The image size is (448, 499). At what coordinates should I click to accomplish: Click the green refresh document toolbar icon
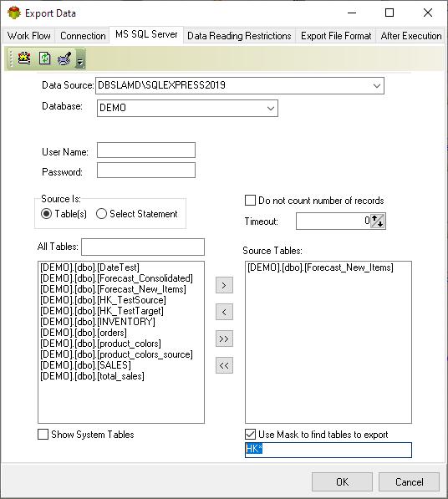click(x=45, y=59)
